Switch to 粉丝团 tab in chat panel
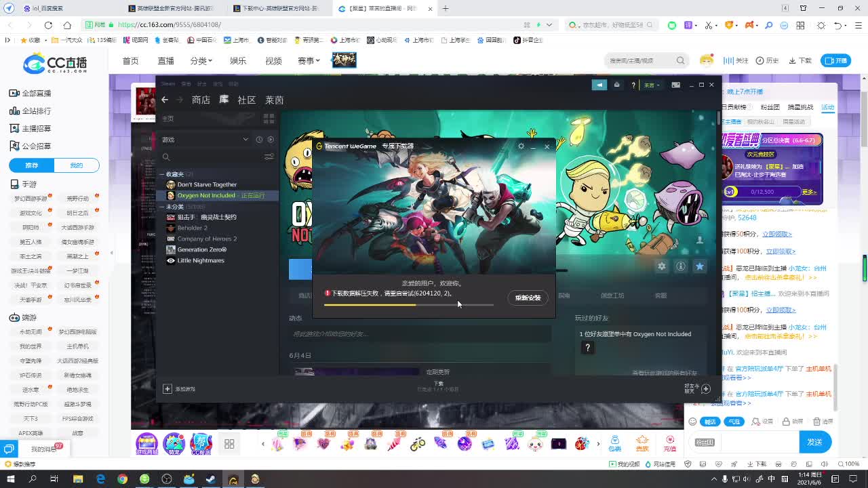Viewport: 868px width, 488px height. point(770,107)
